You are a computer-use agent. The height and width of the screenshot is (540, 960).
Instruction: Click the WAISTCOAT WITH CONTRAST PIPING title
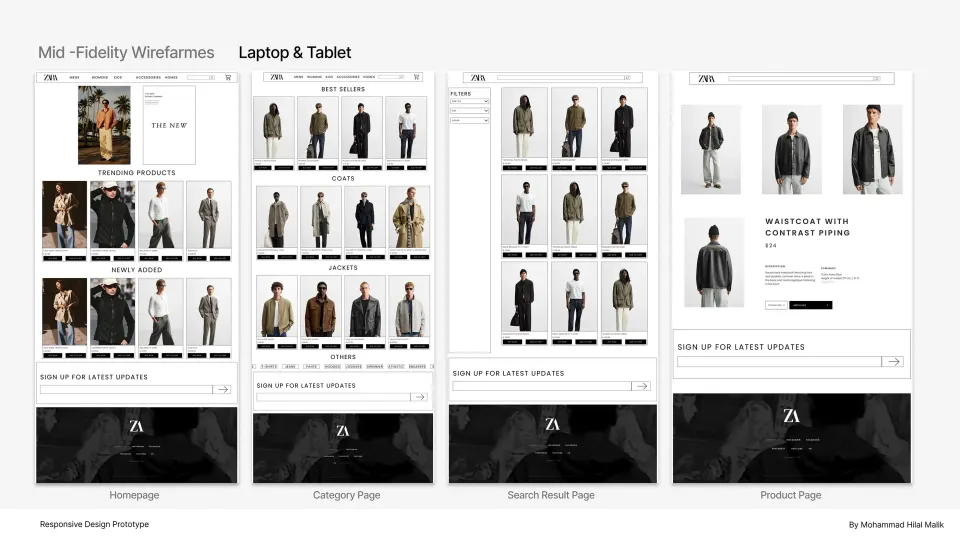(807, 227)
